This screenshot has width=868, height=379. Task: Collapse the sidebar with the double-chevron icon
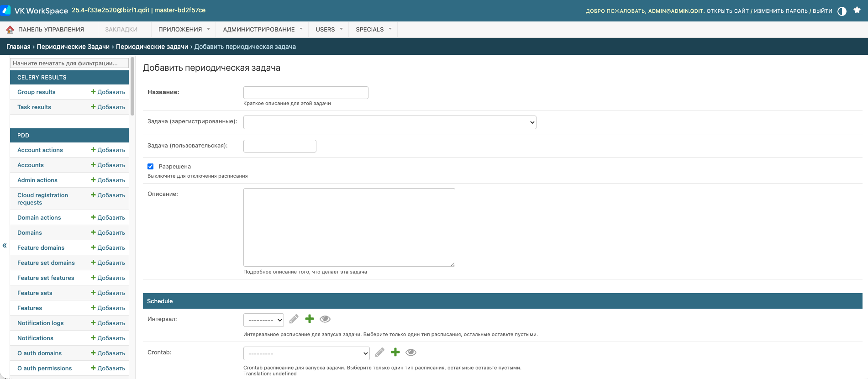[5, 246]
